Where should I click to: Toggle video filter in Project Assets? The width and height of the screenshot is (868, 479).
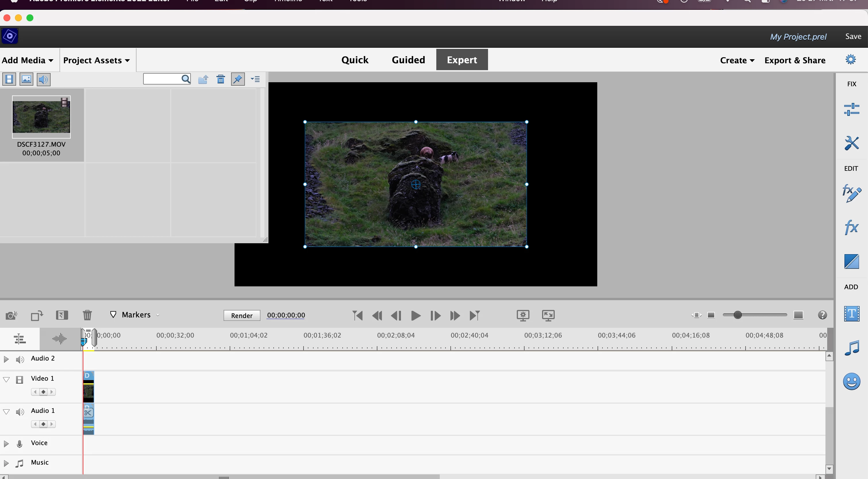pyautogui.click(x=9, y=79)
